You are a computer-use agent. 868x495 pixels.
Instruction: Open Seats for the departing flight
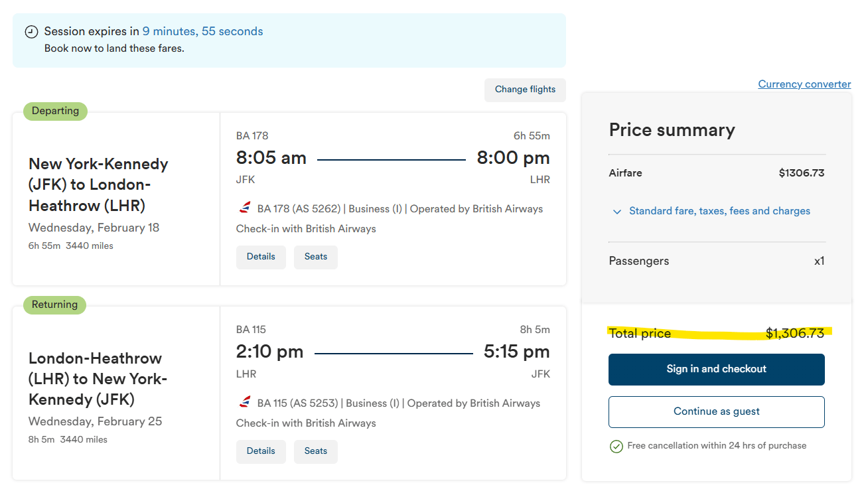coord(316,257)
